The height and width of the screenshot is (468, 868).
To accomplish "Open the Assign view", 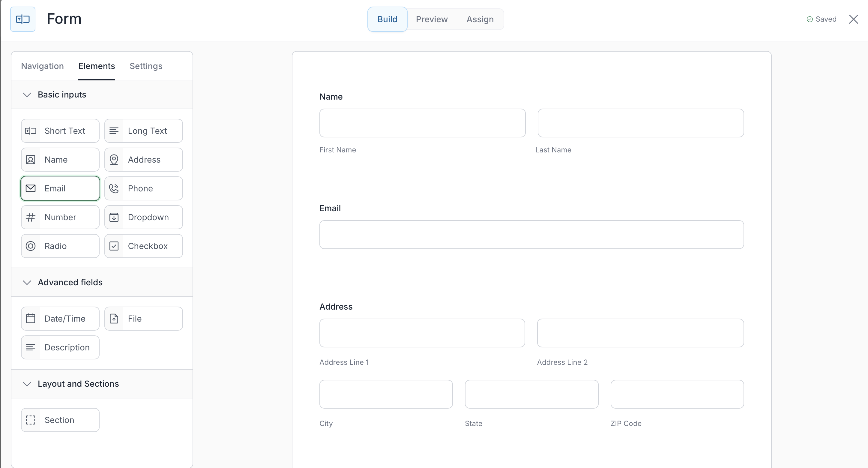I will 480,19.
